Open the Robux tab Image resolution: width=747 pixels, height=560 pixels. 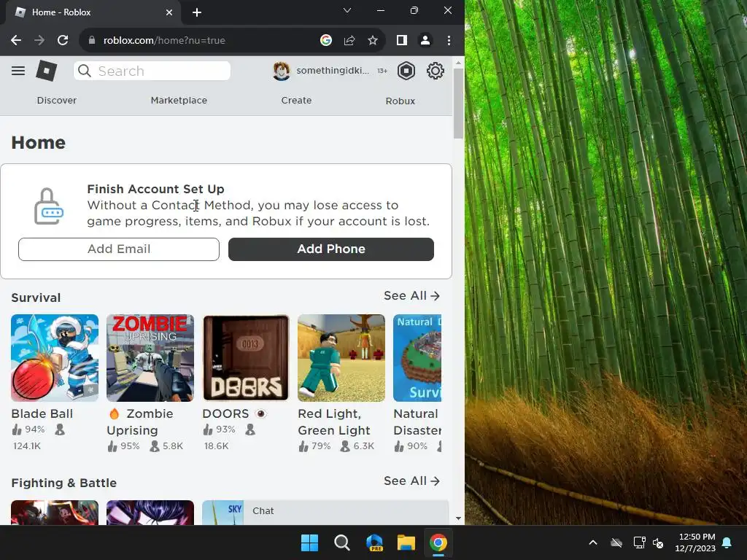[400, 101]
